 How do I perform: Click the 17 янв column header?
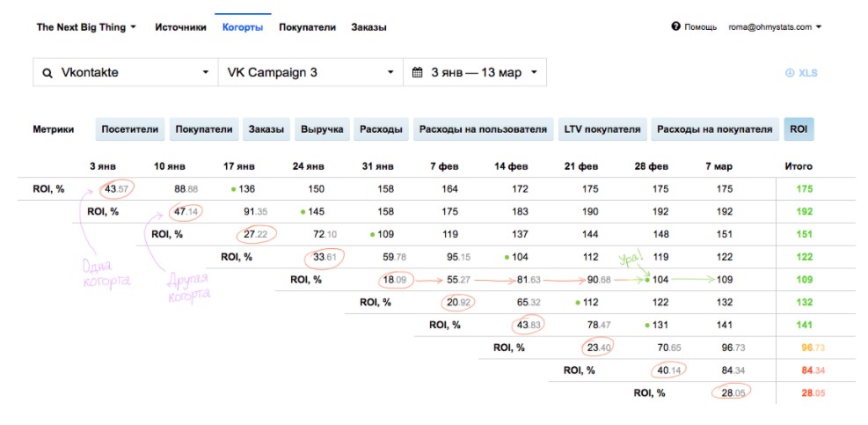tap(239, 166)
